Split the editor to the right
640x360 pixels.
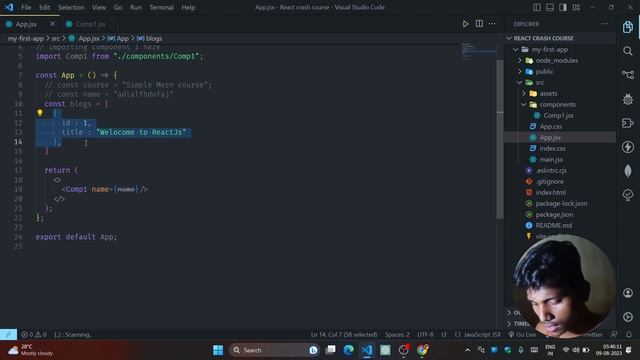point(479,24)
